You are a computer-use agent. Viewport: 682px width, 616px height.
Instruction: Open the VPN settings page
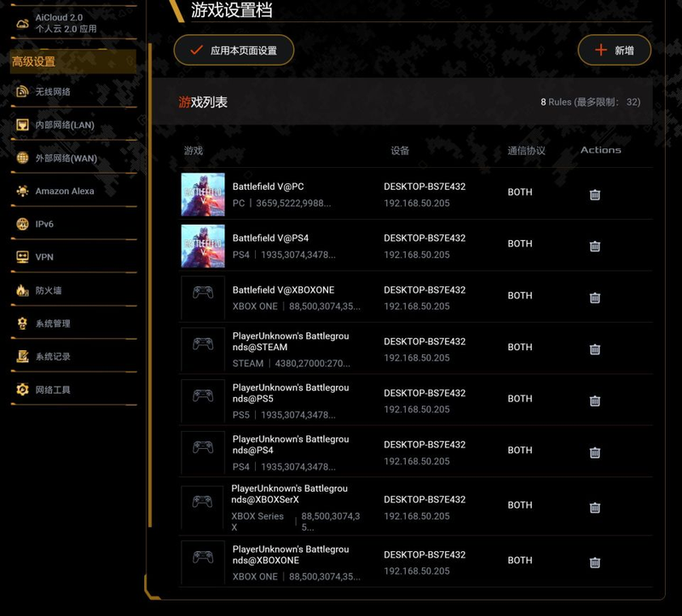44,257
